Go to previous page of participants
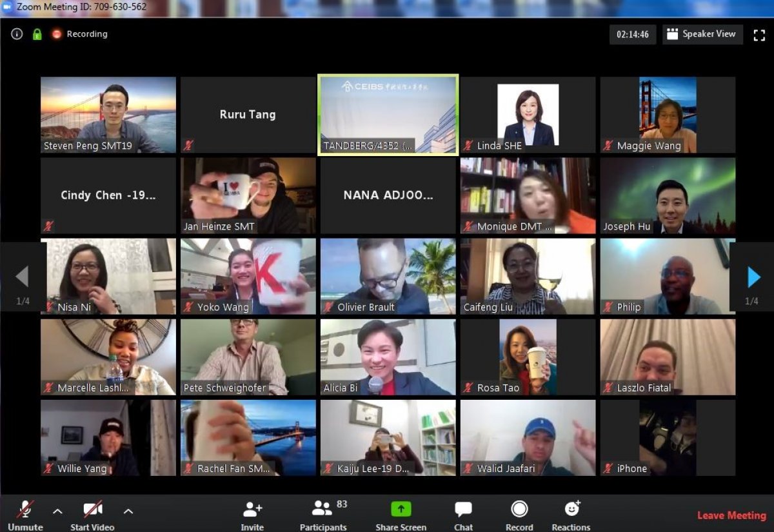Screen dimensions: 774x532 pyautogui.click(x=22, y=277)
